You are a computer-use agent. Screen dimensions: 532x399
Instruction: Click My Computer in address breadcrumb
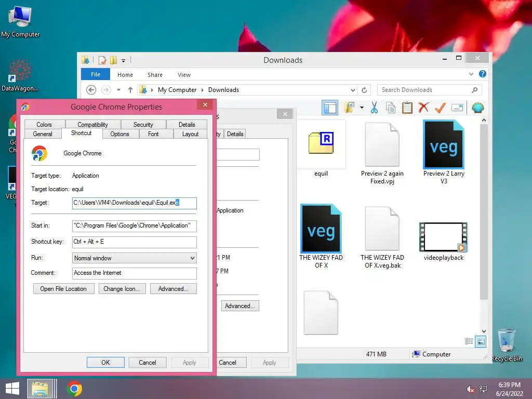(x=177, y=90)
